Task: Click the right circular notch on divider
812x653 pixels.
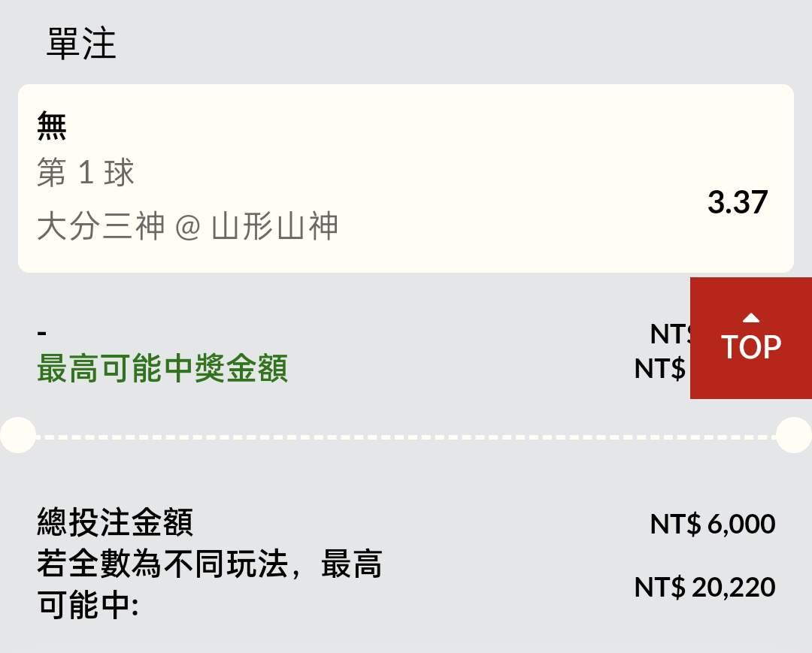Action: 794,436
